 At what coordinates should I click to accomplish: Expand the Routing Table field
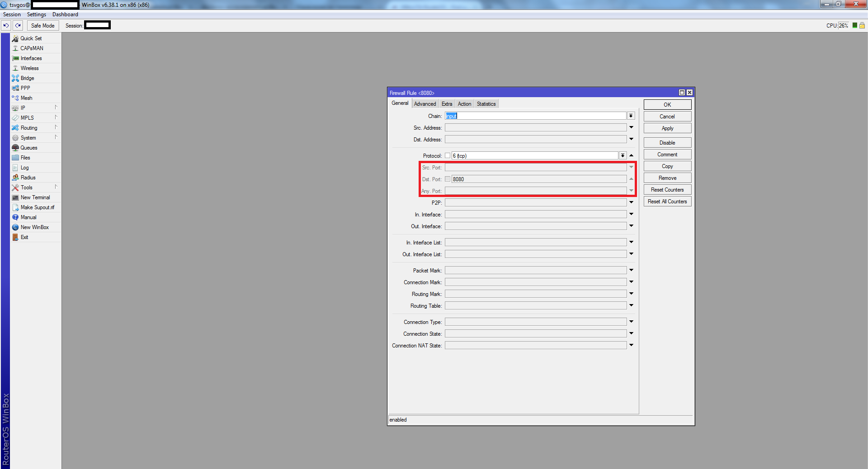(x=631, y=305)
